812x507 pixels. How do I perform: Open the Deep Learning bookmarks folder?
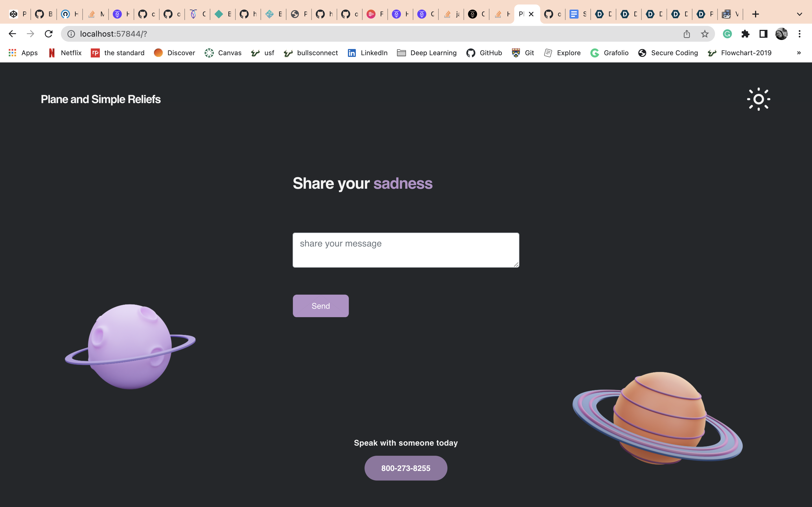[427, 53]
